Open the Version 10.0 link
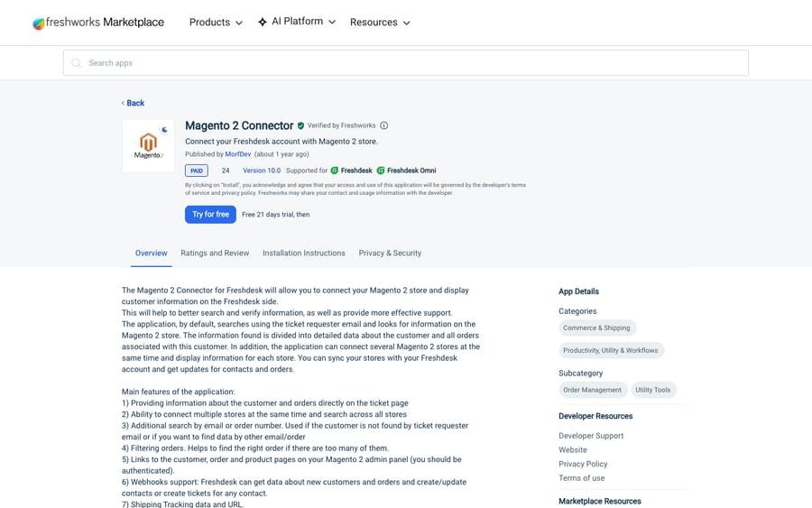The image size is (812, 508). pyautogui.click(x=262, y=171)
